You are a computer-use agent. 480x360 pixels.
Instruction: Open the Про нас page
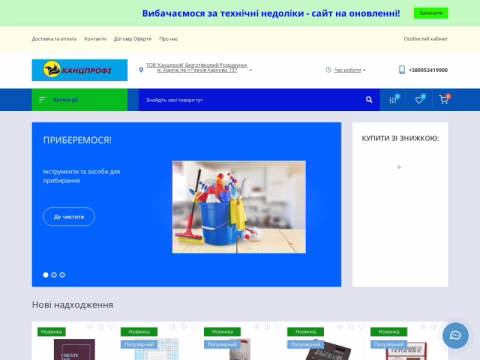tap(169, 39)
